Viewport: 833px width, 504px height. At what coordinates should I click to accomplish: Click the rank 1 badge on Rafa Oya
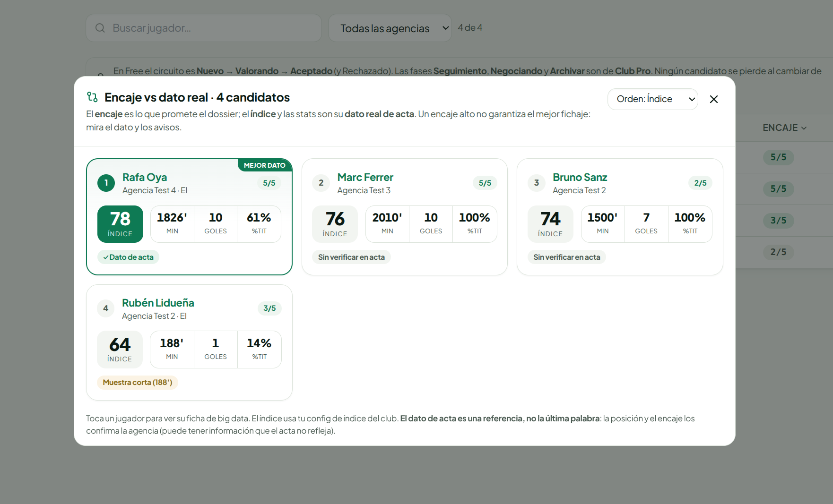click(106, 183)
